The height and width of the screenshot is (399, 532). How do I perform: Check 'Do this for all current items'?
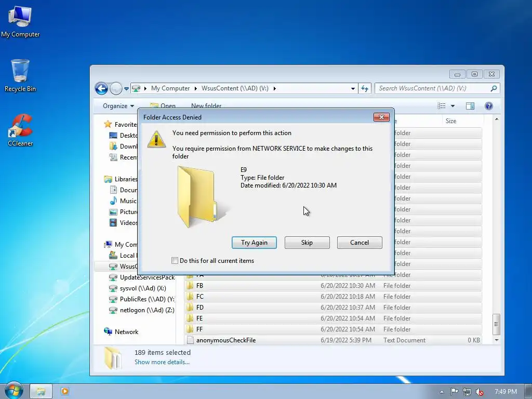(175, 261)
